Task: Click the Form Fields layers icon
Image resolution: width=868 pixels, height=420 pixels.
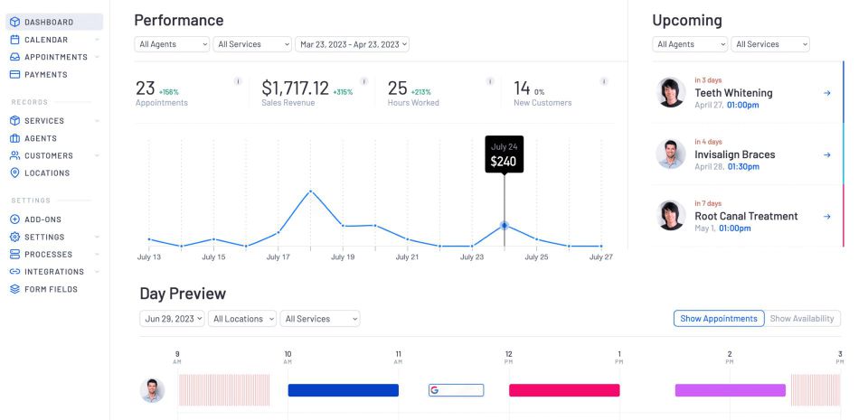Action: point(14,290)
